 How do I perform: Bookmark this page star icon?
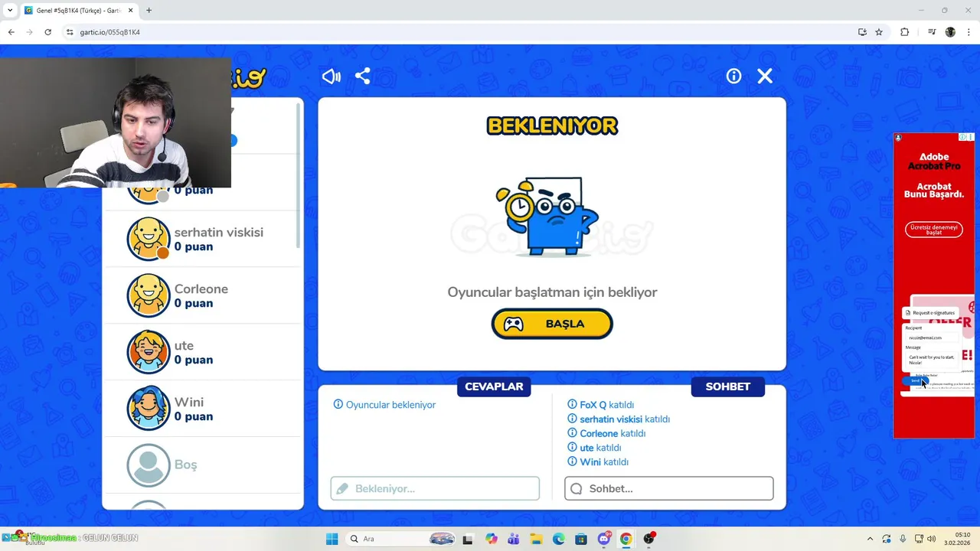(x=879, y=32)
